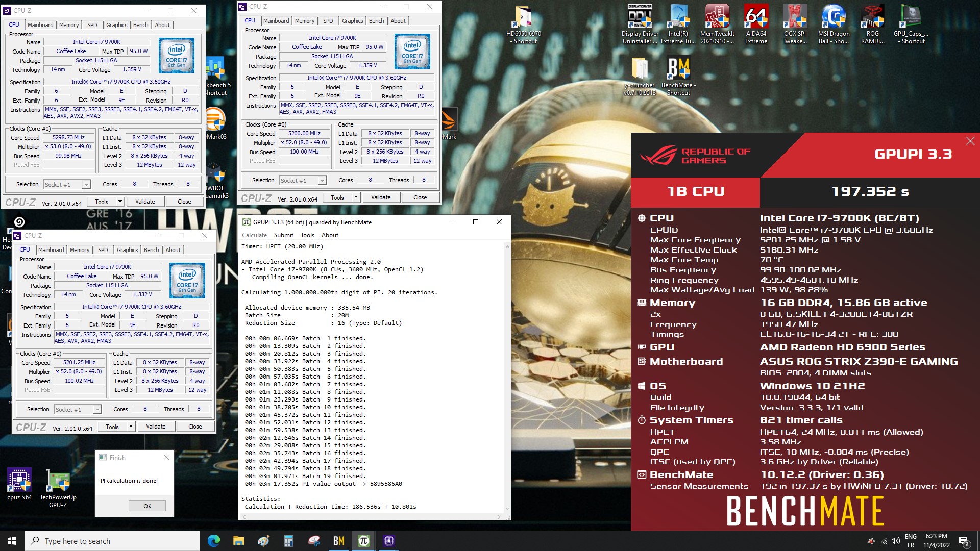Screen dimensions: 980x551
Task: Click the volume icon in system tray
Action: tap(895, 541)
